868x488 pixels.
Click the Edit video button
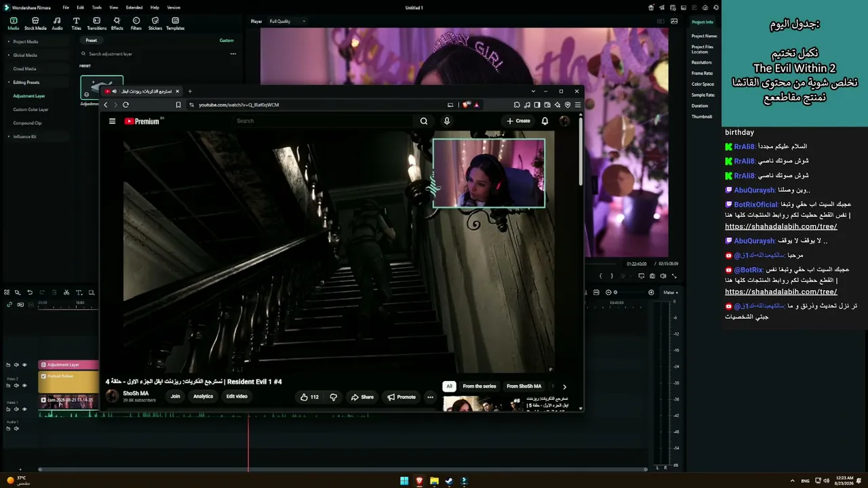[x=237, y=396]
